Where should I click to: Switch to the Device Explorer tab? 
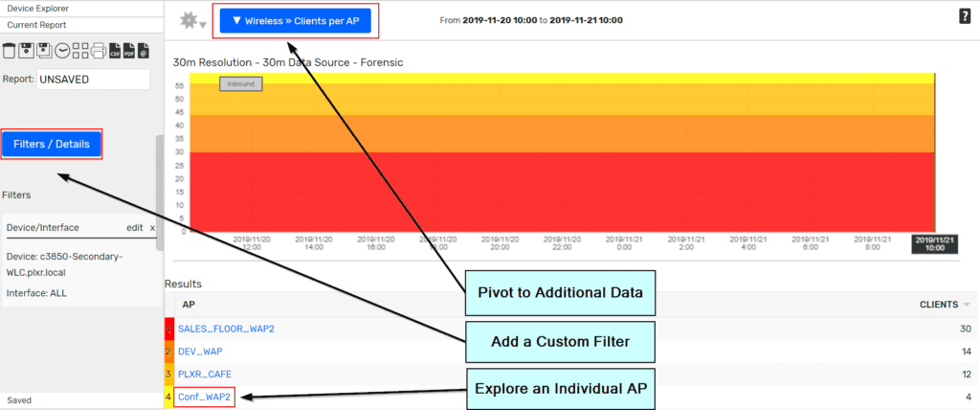pyautogui.click(x=37, y=9)
